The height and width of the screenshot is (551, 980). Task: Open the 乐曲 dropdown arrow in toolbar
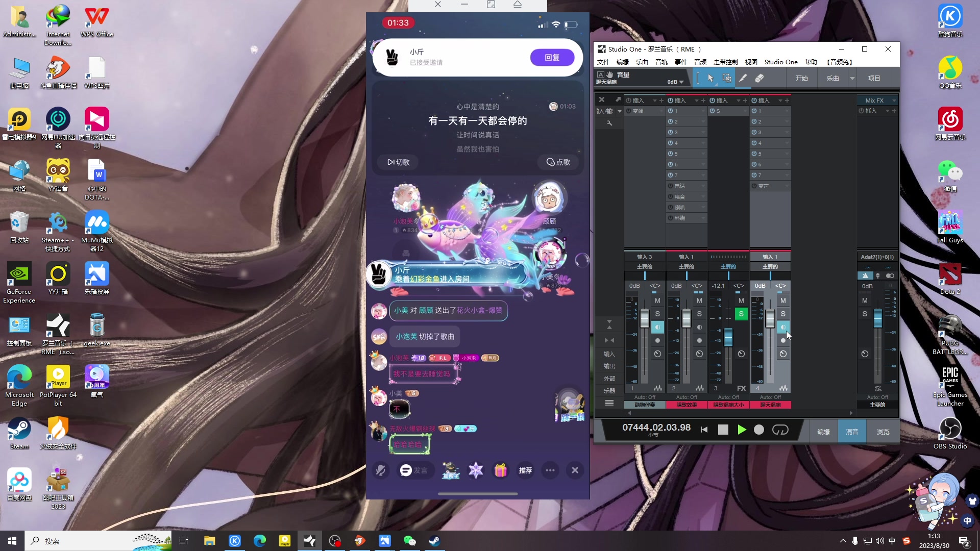(x=852, y=78)
